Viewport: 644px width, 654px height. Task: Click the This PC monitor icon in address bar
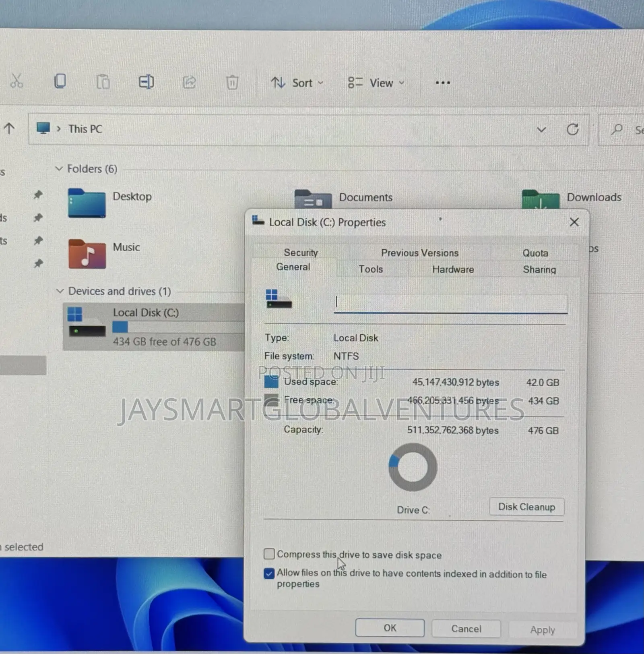[43, 128]
